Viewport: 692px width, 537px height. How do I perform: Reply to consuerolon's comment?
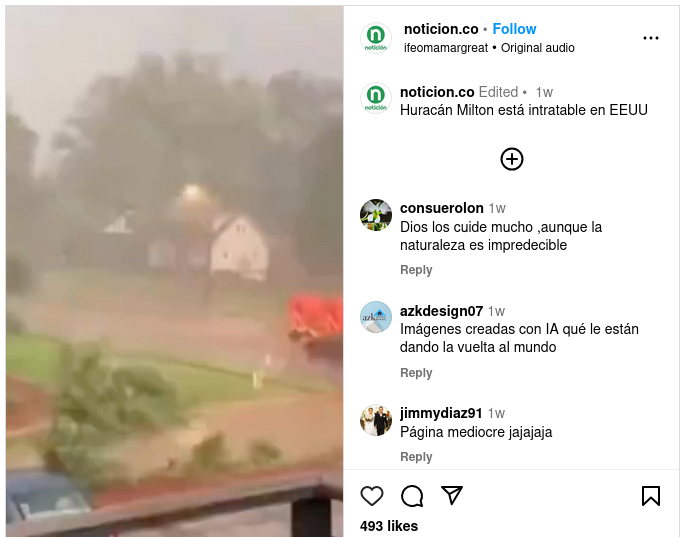pos(416,270)
